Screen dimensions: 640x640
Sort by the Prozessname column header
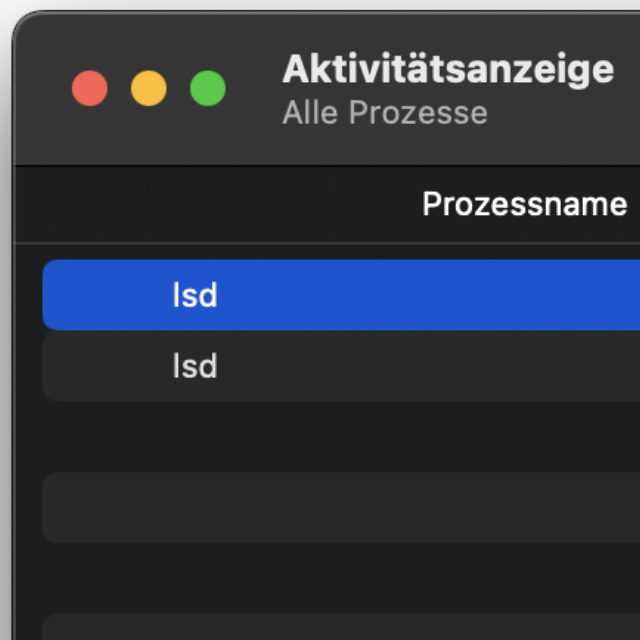coord(524,204)
